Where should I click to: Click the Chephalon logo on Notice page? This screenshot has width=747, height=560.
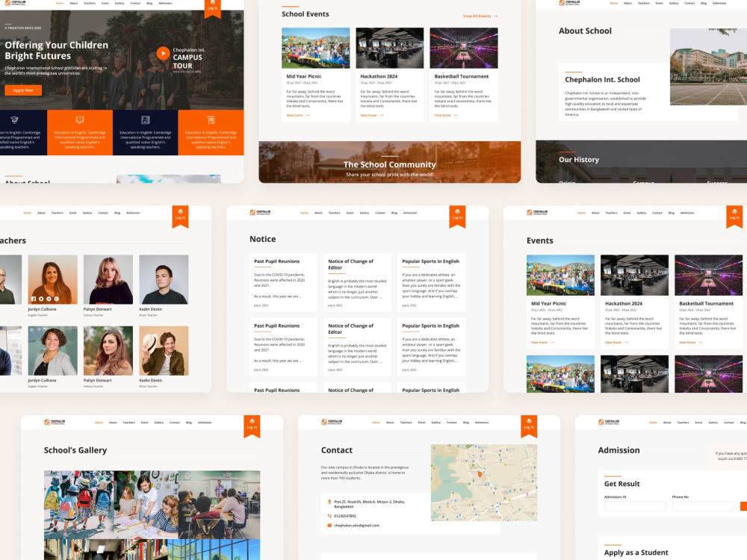pos(260,213)
